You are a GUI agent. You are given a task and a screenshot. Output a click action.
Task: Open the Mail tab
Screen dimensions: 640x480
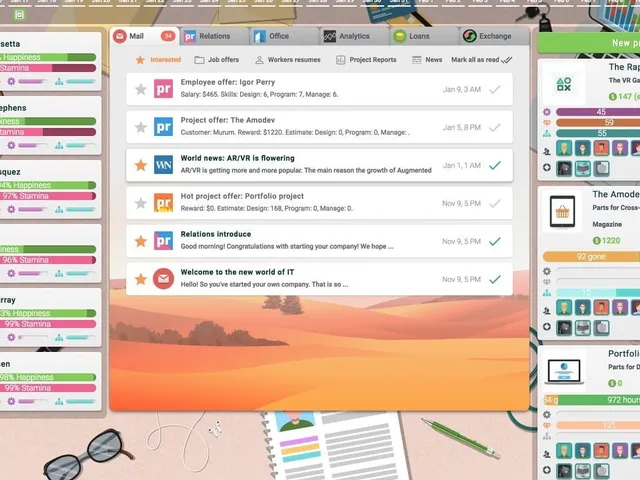click(144, 36)
